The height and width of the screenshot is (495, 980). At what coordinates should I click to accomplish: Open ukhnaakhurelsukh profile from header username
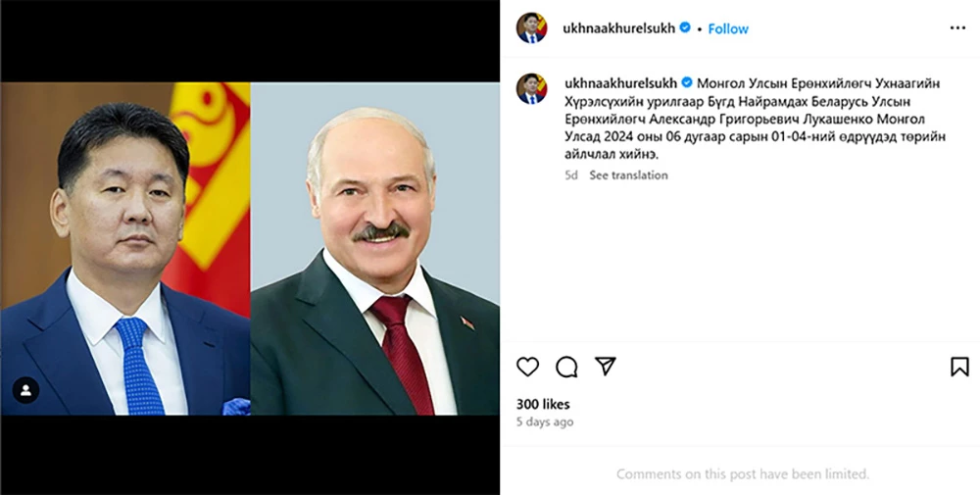[x=618, y=28]
